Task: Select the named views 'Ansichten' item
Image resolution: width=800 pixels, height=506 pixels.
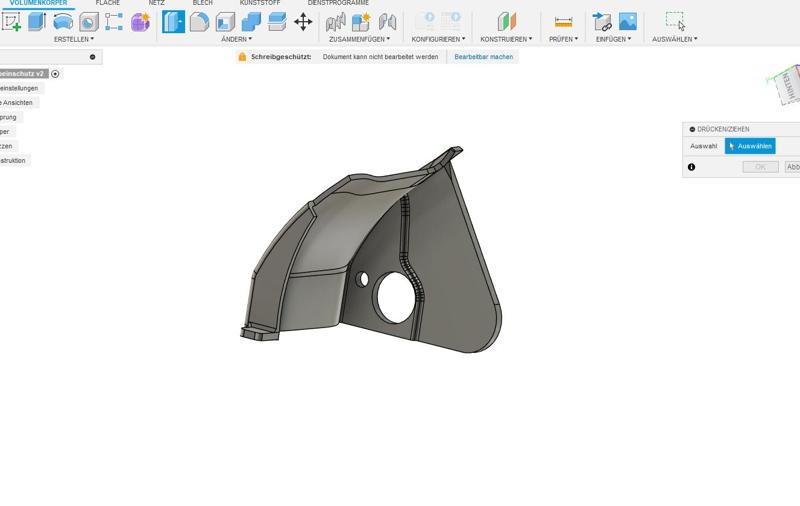Action: [x=18, y=103]
